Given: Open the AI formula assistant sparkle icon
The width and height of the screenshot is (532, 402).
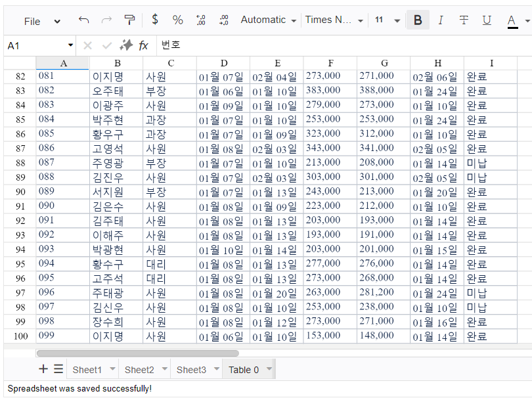Looking at the screenshot, I should click(126, 45).
